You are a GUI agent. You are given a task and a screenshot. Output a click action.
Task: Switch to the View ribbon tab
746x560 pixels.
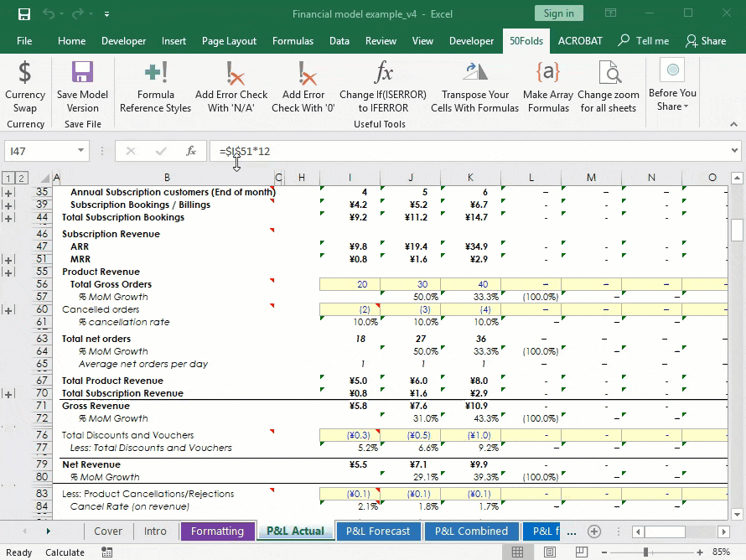422,41
